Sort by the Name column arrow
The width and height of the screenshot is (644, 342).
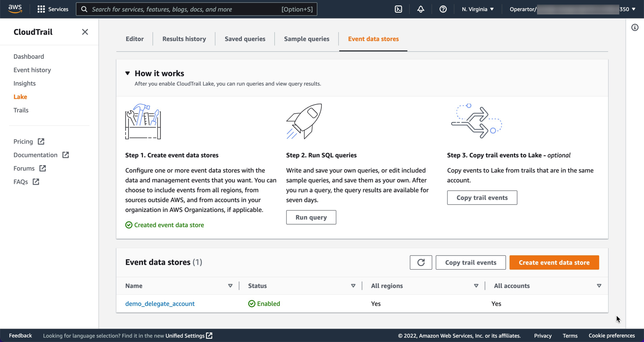coord(230,286)
